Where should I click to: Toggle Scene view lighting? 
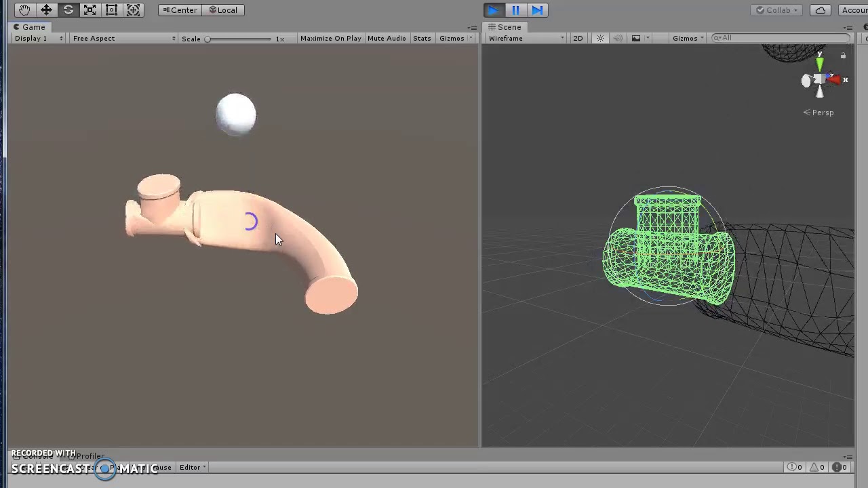click(600, 38)
